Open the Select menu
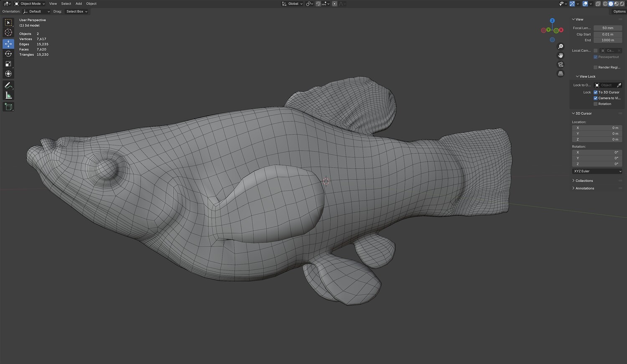Image resolution: width=627 pixels, height=364 pixels. (66, 4)
